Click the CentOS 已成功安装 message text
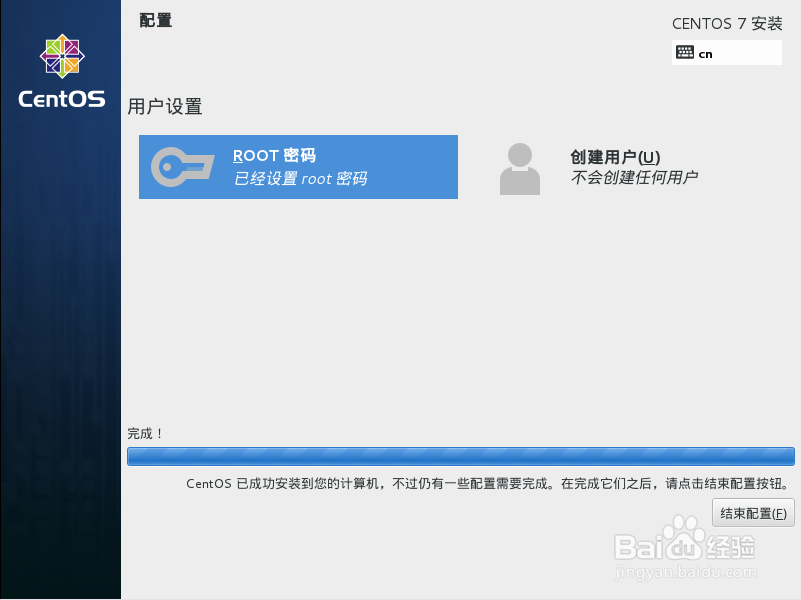The width and height of the screenshot is (801, 600). point(488,484)
